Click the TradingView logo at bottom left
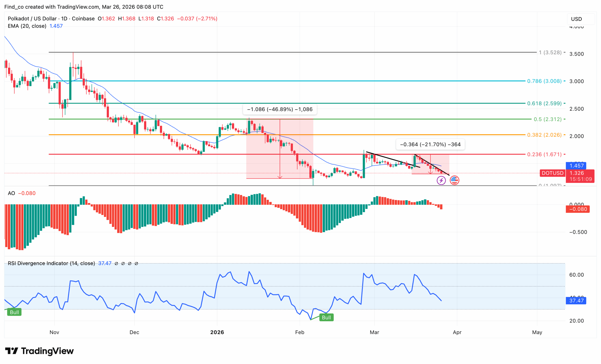The image size is (601, 364). 39,351
